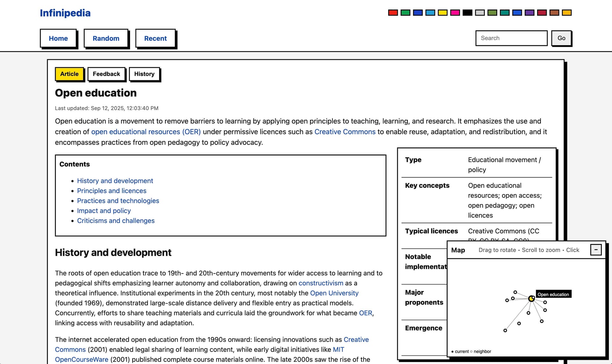Select the Article tab

pos(69,74)
